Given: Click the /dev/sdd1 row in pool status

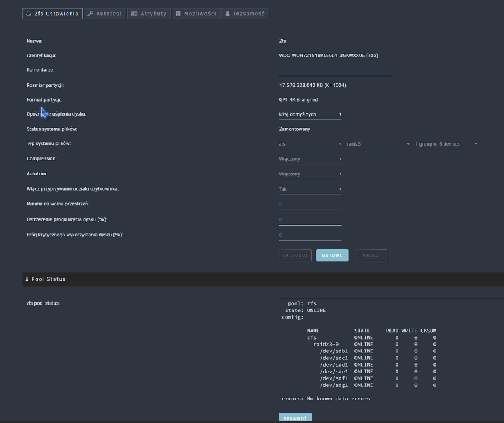Looking at the screenshot, I should click(378, 364).
